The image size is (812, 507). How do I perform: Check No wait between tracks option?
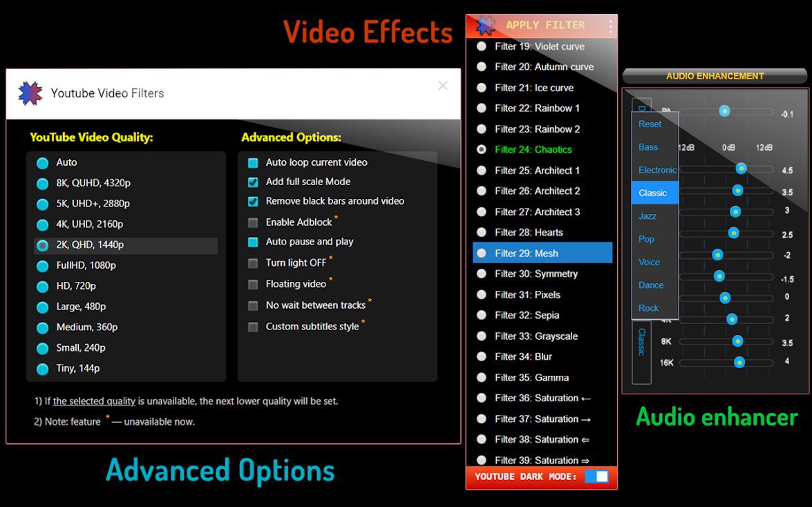coord(253,306)
